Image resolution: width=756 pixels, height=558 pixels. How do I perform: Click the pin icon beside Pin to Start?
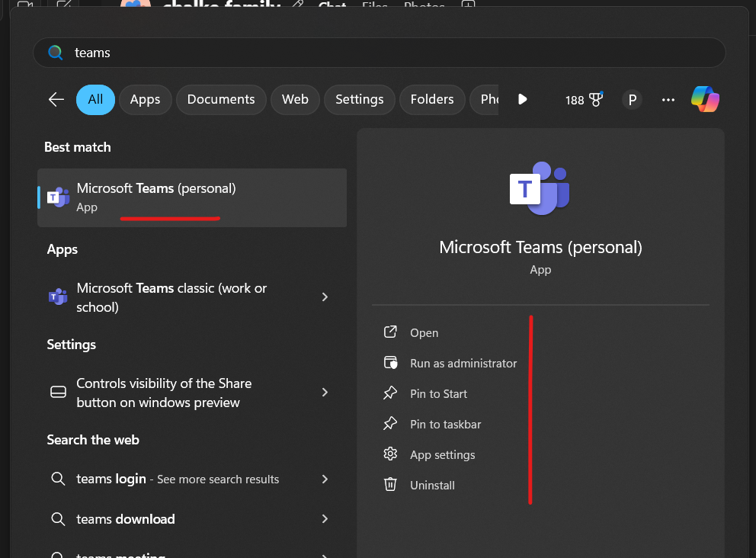click(390, 393)
